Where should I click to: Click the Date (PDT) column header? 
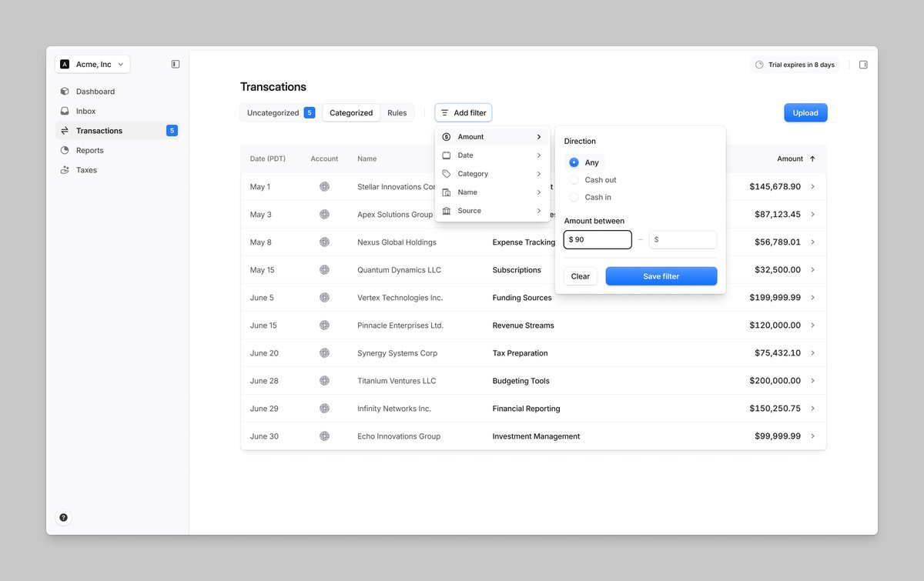pos(268,159)
